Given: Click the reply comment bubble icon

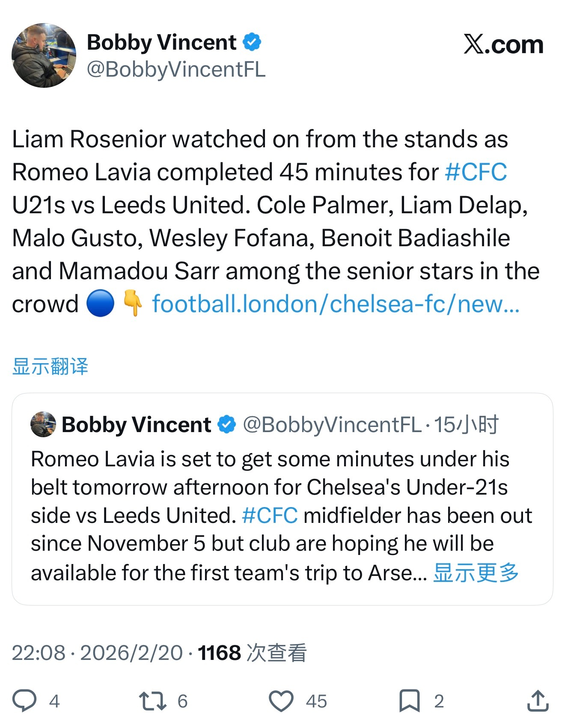Looking at the screenshot, I should 24,701.
